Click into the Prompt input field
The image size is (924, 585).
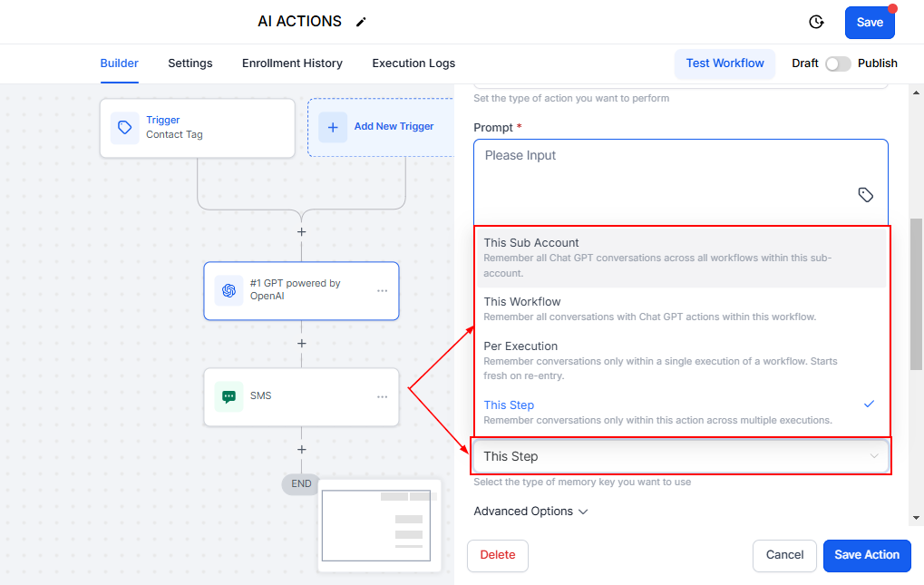681,182
